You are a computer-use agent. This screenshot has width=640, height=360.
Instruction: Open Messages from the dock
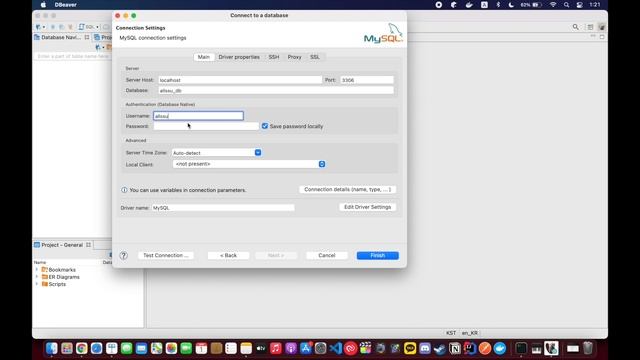coord(127,348)
